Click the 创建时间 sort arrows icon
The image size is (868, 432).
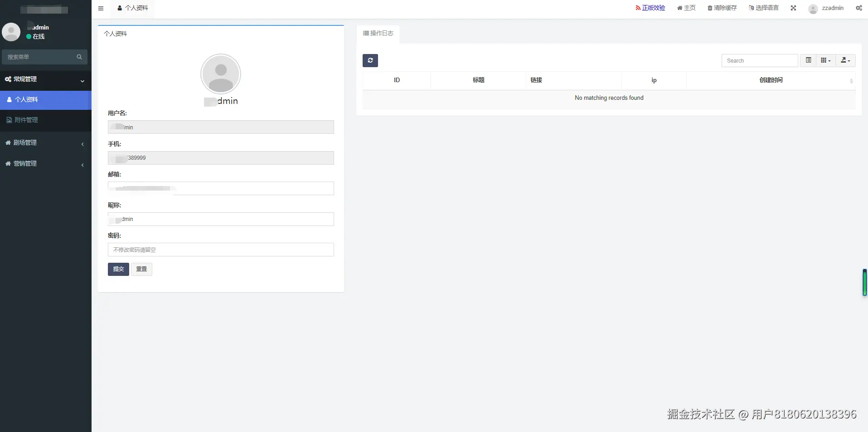pos(851,81)
